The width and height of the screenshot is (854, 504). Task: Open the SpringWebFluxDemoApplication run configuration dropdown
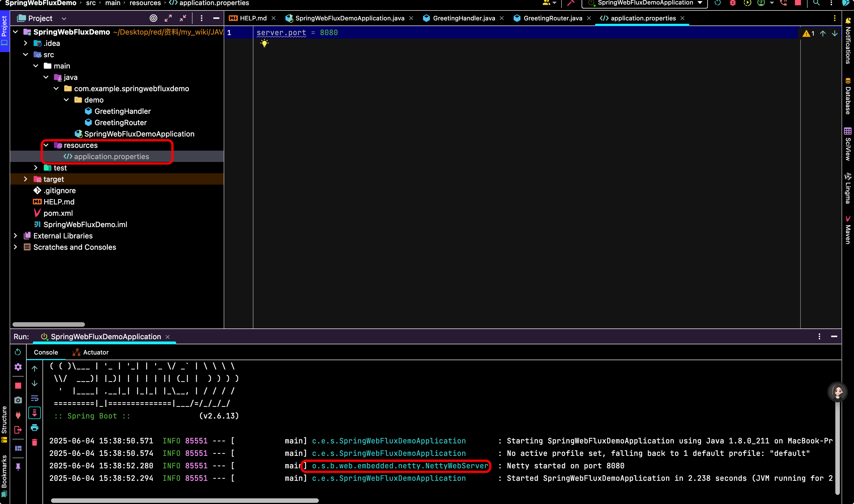644,3
